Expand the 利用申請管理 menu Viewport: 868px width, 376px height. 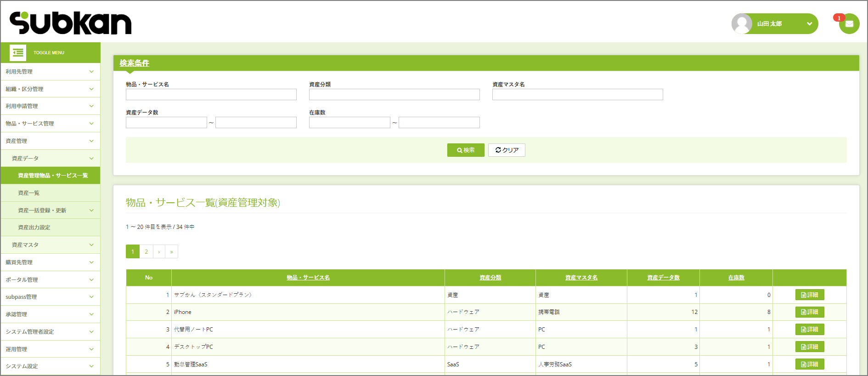coord(51,106)
